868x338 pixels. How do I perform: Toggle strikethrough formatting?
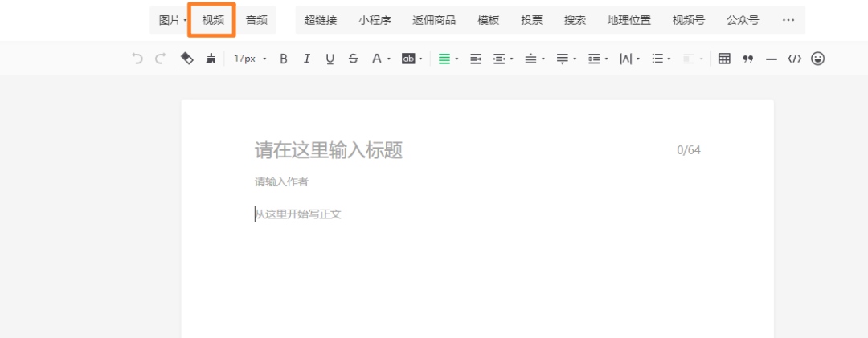(x=353, y=59)
